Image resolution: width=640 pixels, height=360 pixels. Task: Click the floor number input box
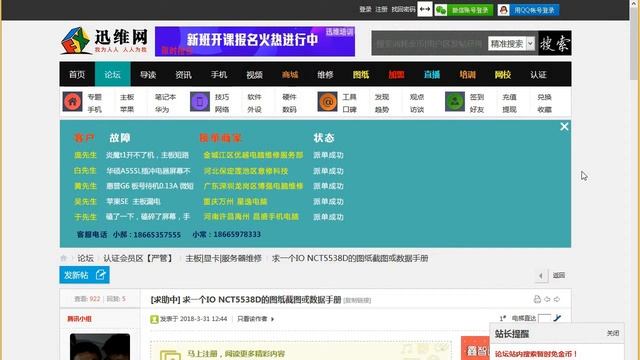pyautogui.click(x=544, y=318)
